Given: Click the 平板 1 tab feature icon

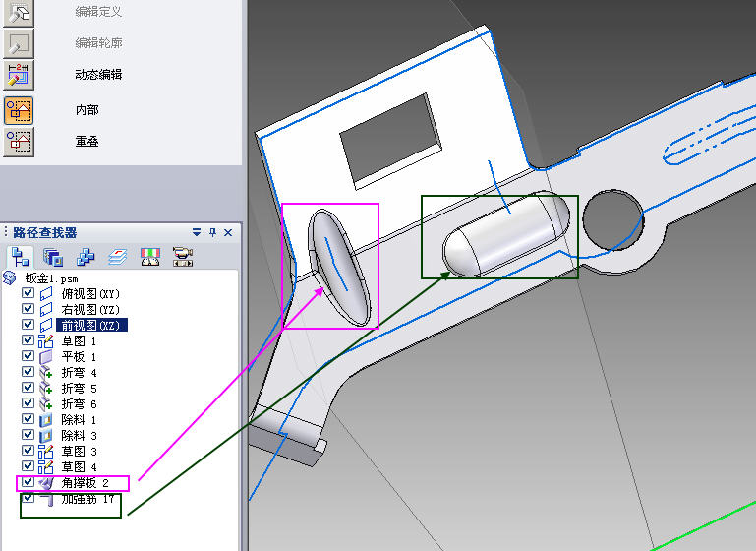Looking at the screenshot, I should pos(46,357).
